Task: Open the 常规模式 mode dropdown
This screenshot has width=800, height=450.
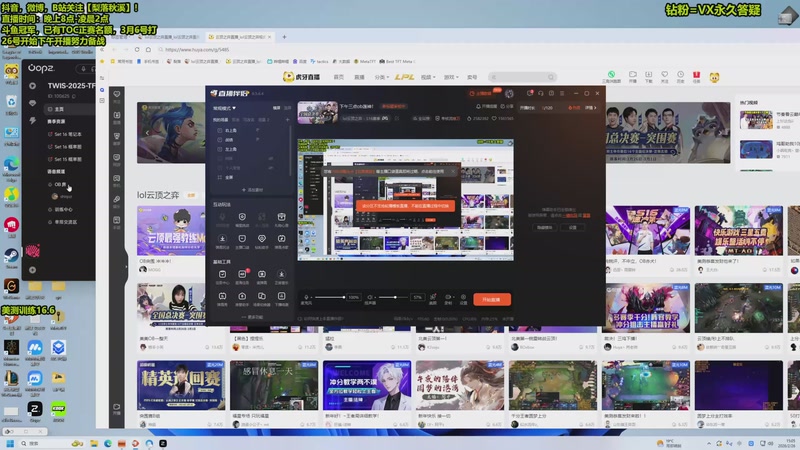Action: click(224, 108)
